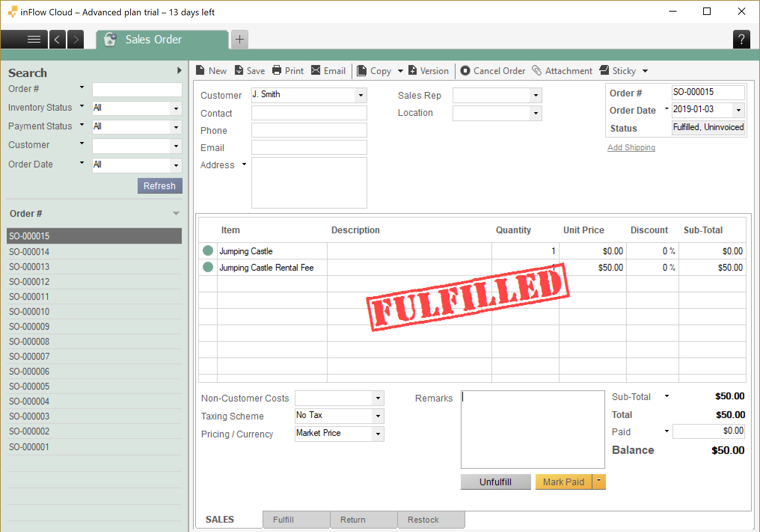Click the inFlow Cloud app logo
This screenshot has width=760, height=532.
(x=12, y=12)
